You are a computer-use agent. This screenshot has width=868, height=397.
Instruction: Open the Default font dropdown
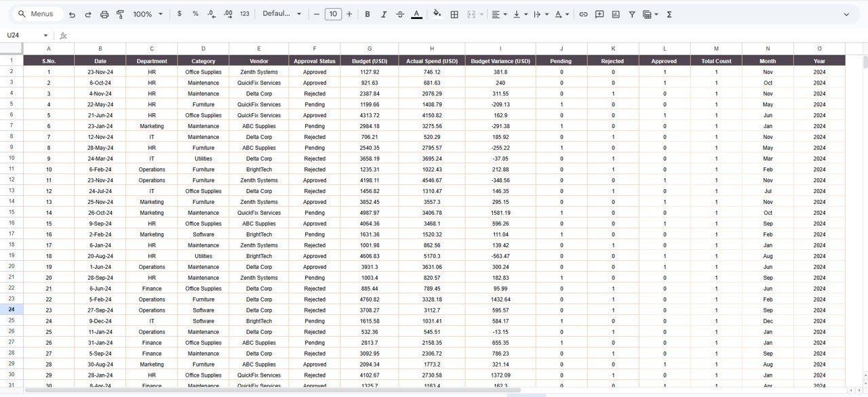[x=281, y=14]
